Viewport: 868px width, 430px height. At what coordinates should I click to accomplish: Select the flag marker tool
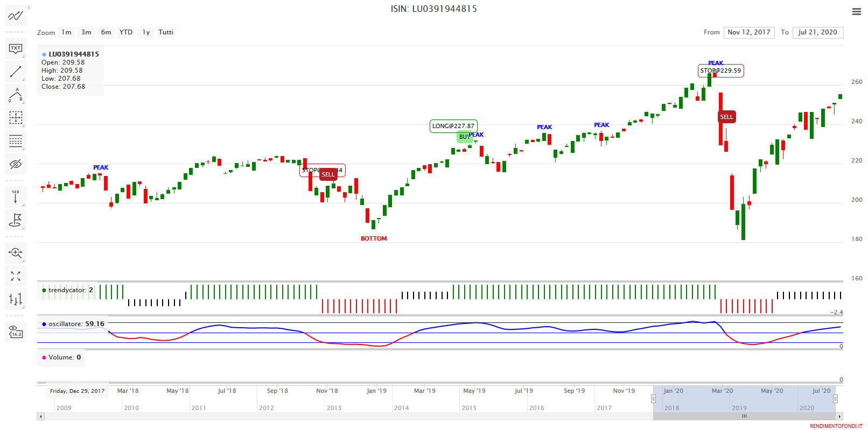15,220
